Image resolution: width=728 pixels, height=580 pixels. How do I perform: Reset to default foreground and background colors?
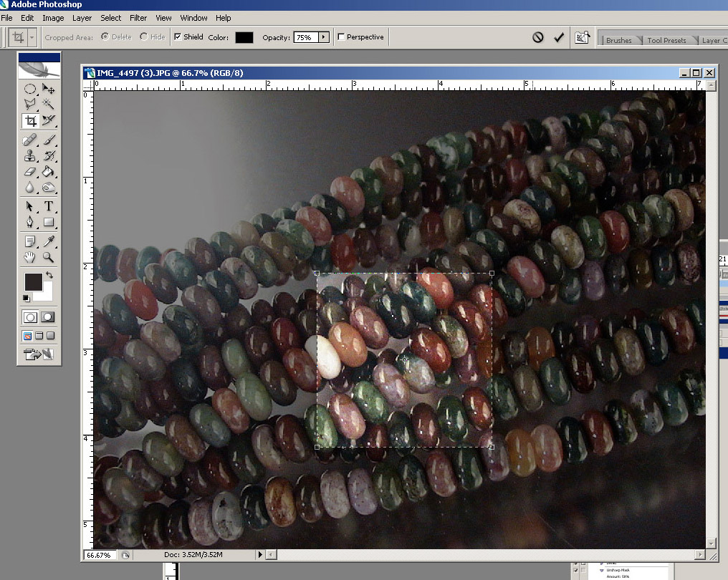[27, 298]
